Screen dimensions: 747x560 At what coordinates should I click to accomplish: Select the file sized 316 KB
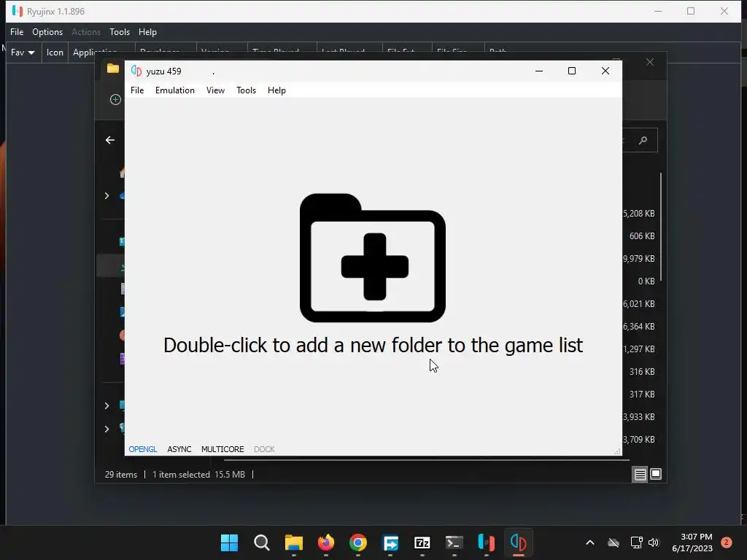(x=642, y=372)
